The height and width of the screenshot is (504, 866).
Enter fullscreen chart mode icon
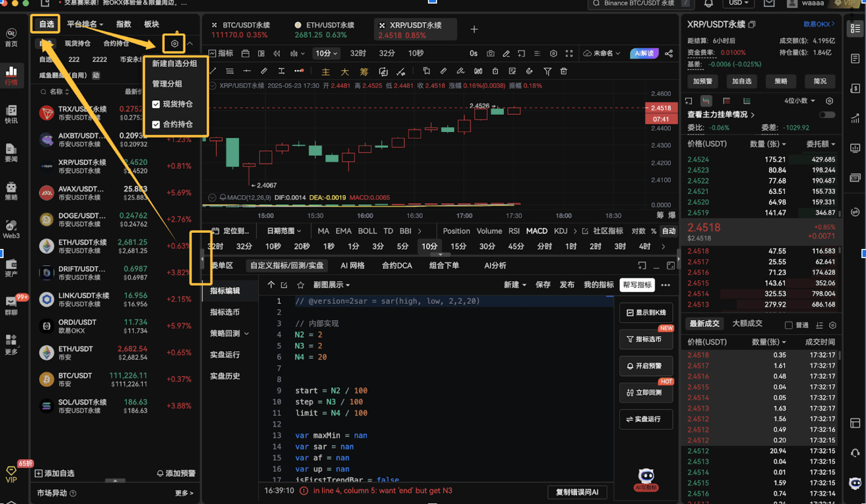click(x=569, y=53)
